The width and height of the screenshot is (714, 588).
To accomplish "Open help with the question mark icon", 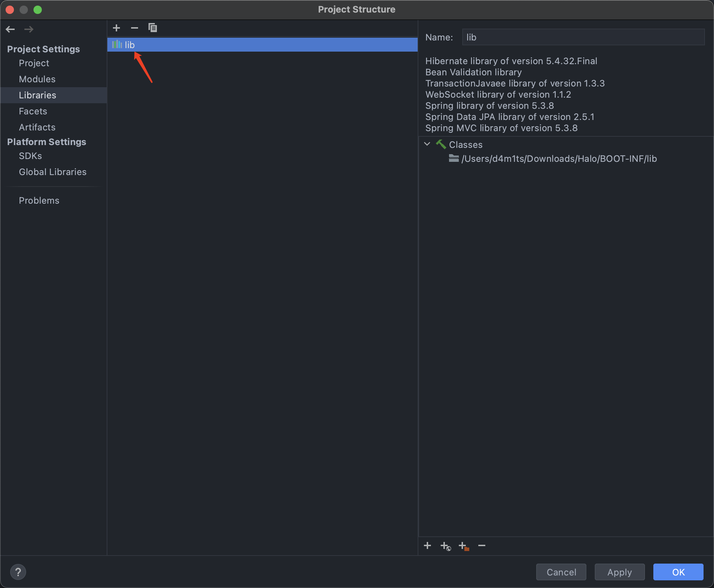I will pyautogui.click(x=18, y=572).
